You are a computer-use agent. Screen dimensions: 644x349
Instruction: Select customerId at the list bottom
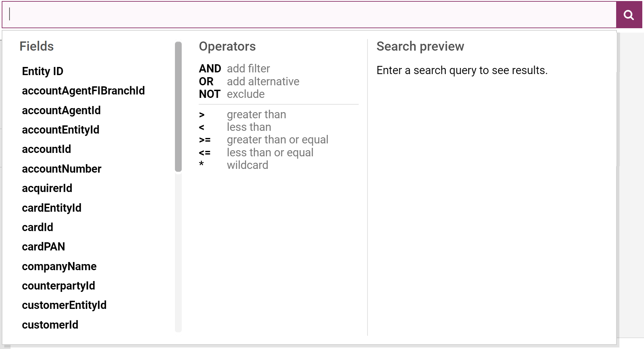pyautogui.click(x=50, y=325)
